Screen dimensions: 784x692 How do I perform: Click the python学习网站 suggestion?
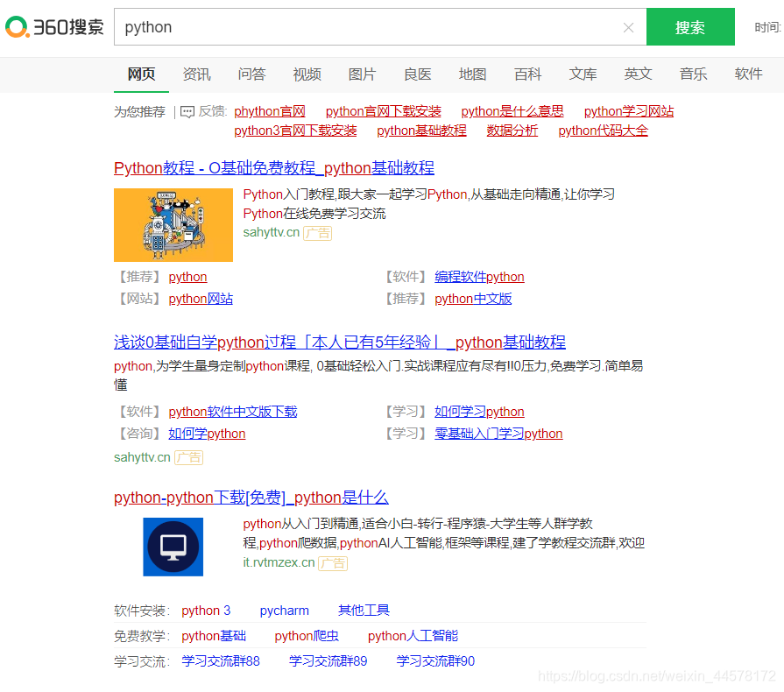[629, 111]
